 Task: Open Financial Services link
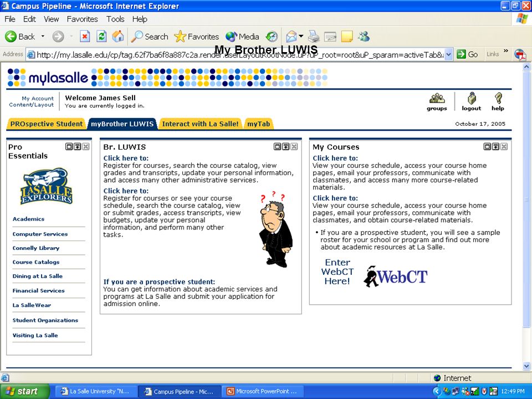(39, 291)
